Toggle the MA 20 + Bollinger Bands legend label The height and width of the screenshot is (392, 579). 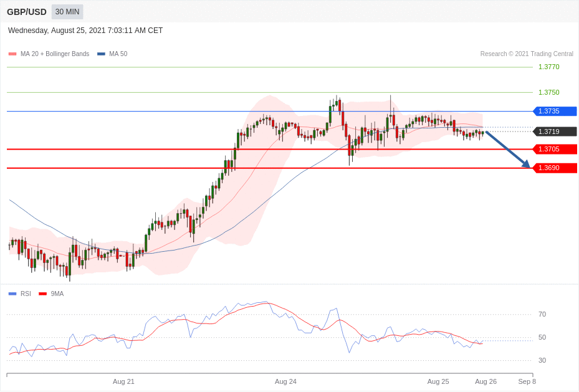click(x=55, y=54)
